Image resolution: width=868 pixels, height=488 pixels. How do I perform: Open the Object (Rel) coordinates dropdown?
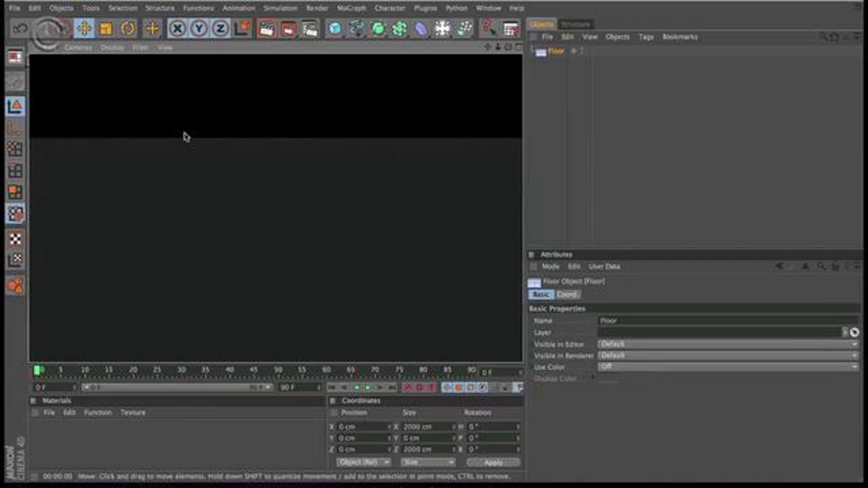363,462
